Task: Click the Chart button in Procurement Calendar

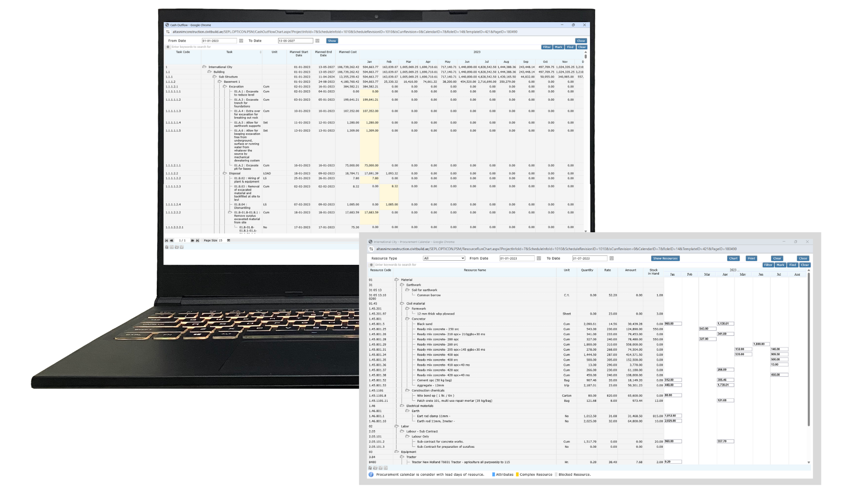Action: tap(733, 258)
